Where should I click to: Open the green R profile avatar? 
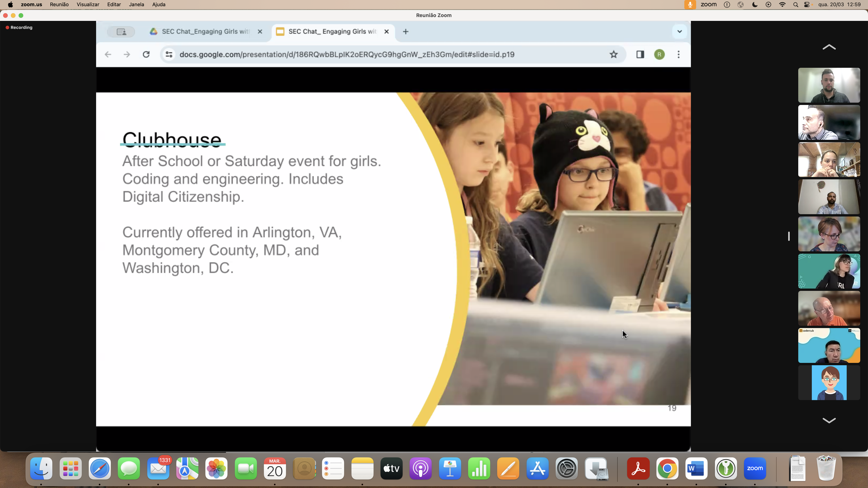click(659, 55)
